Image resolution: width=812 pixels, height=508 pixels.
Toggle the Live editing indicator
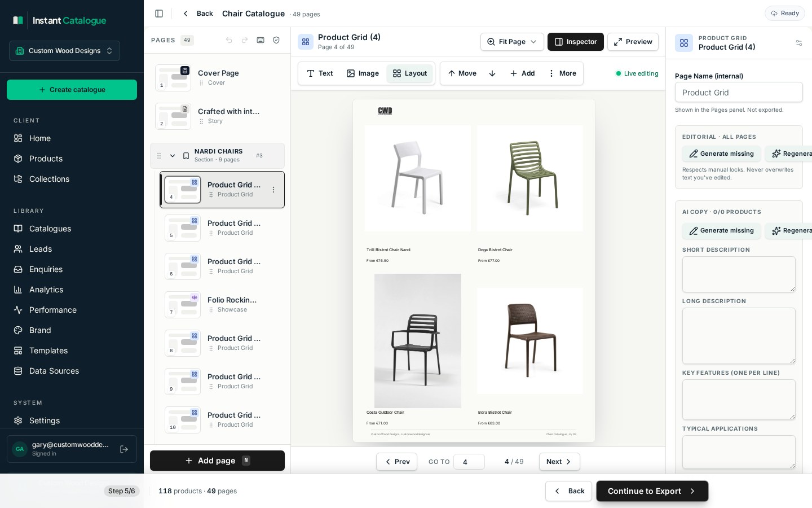pyautogui.click(x=637, y=73)
